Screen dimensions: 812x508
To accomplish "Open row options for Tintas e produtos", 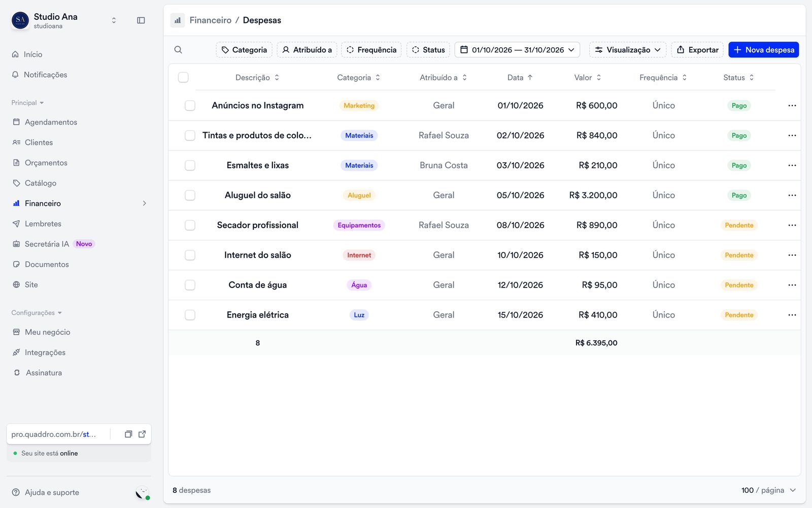I will [x=792, y=136].
